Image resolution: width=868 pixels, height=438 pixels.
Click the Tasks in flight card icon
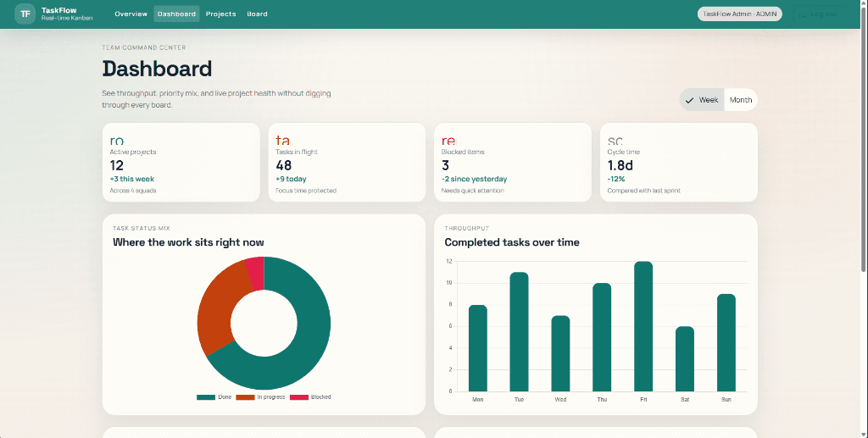(283, 141)
